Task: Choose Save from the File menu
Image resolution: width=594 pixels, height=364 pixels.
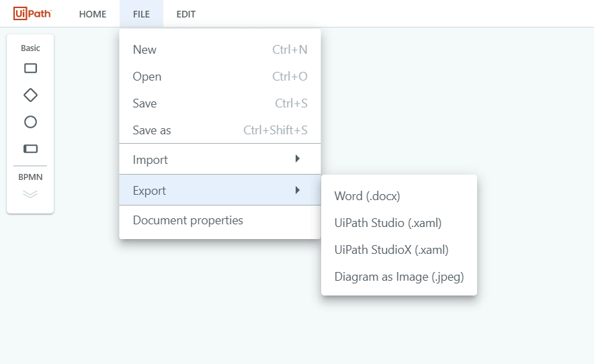Action: pyautogui.click(x=220, y=103)
